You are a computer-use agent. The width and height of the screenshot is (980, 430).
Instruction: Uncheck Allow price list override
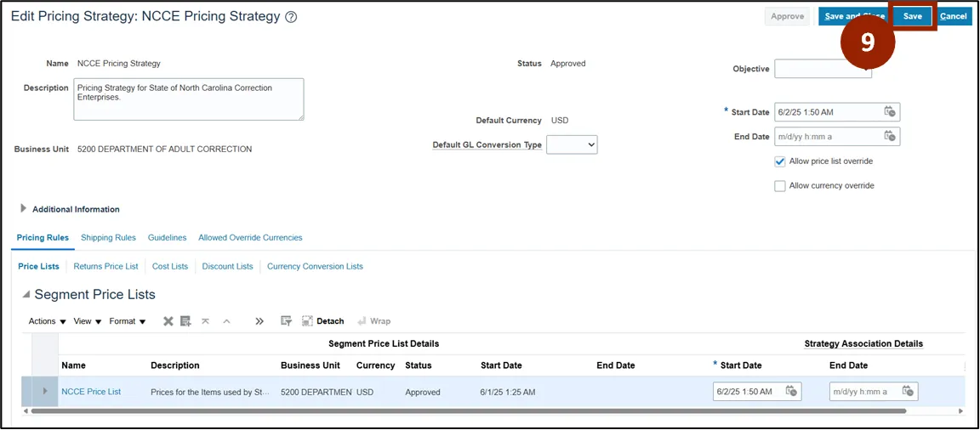coord(779,161)
